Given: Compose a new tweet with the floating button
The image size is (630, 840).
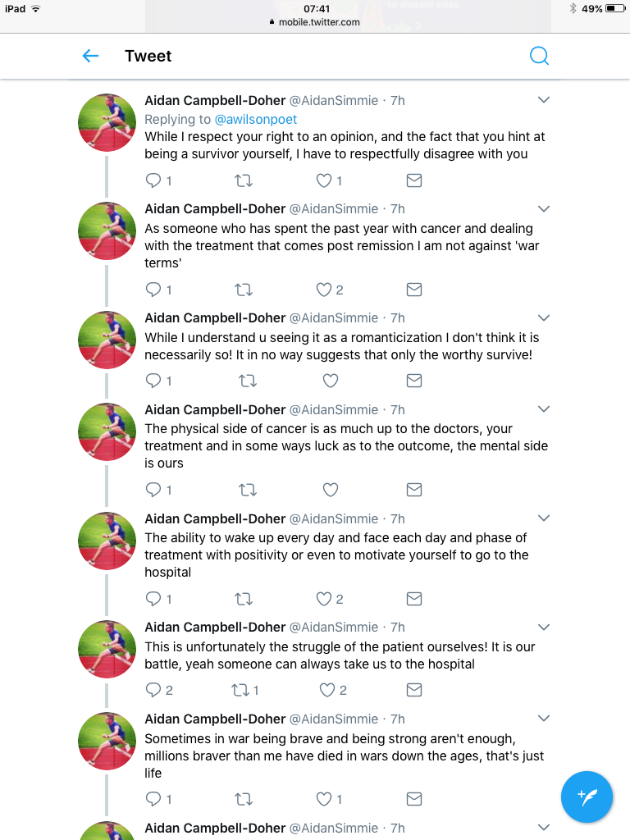Looking at the screenshot, I should click(587, 796).
